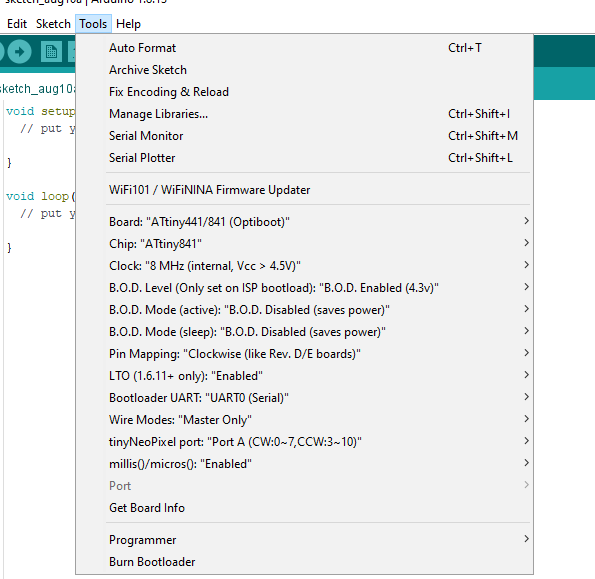Select the sketch_aug10a editor tab
The height and width of the screenshot is (579, 595).
click(37, 89)
